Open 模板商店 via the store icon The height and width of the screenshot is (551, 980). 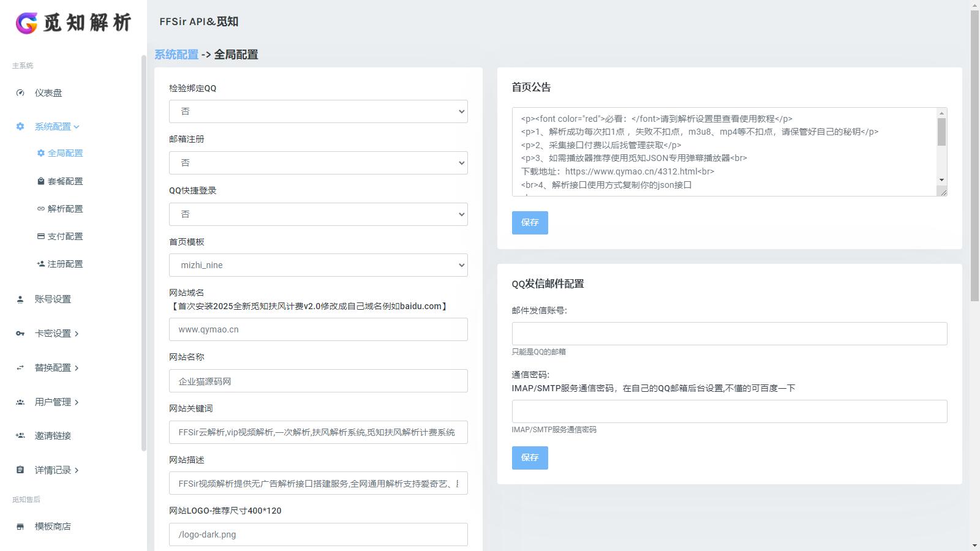19,526
